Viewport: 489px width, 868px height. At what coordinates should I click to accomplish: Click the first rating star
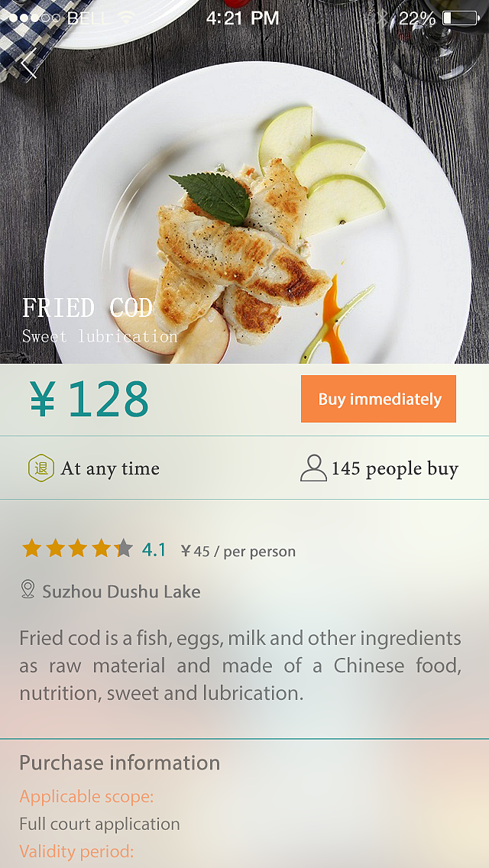pyautogui.click(x=31, y=549)
